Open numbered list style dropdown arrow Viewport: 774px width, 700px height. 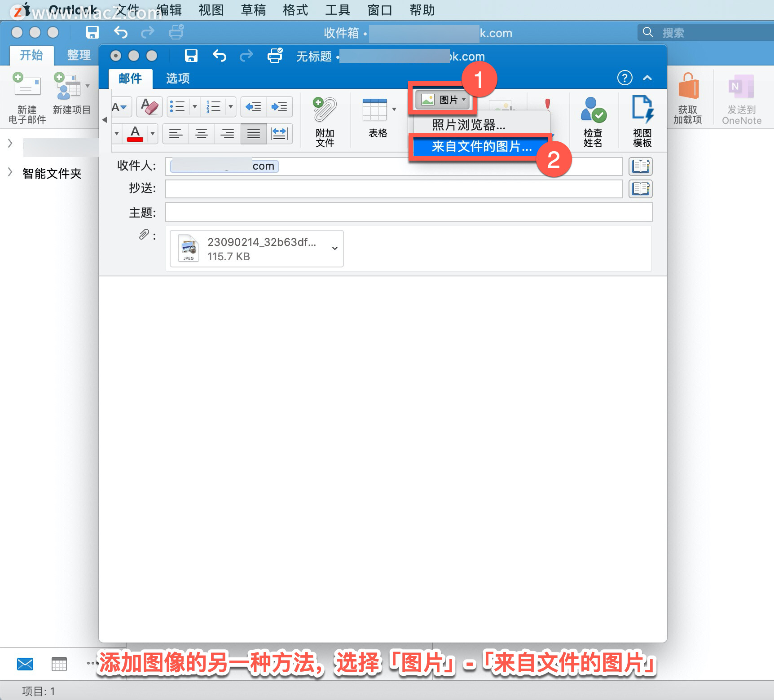(231, 107)
